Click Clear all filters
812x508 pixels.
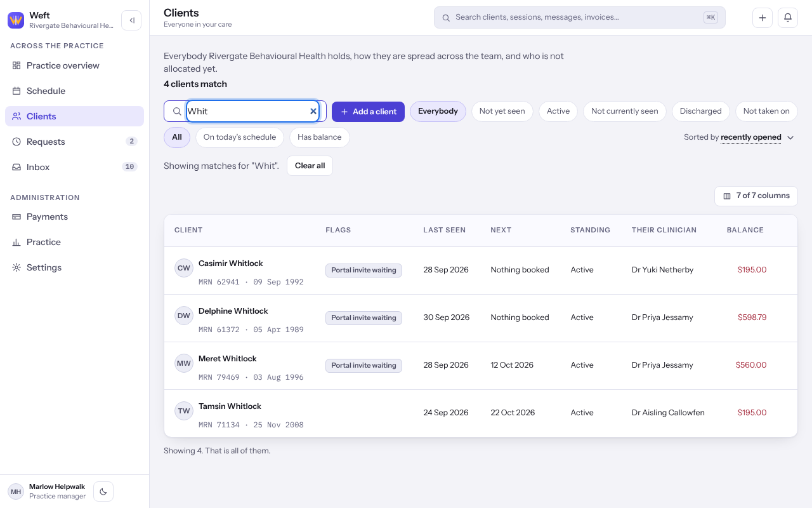pos(310,166)
